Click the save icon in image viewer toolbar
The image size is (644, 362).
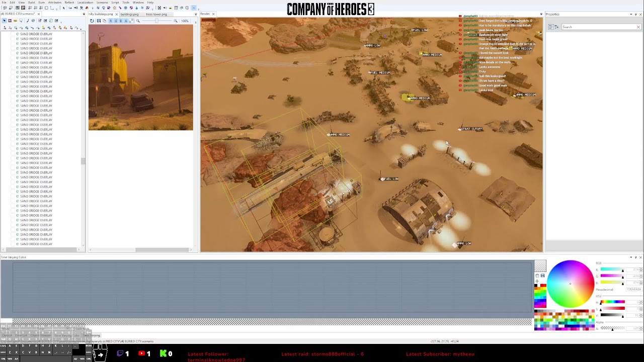coord(99,21)
